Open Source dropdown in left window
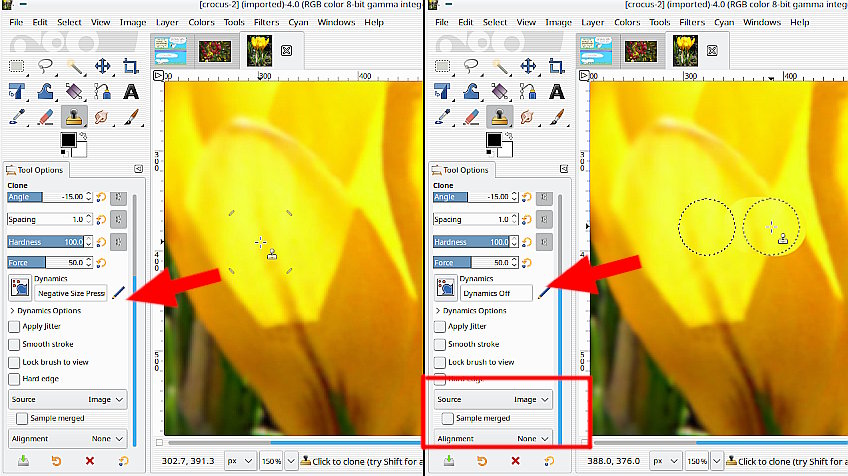 coord(68,399)
